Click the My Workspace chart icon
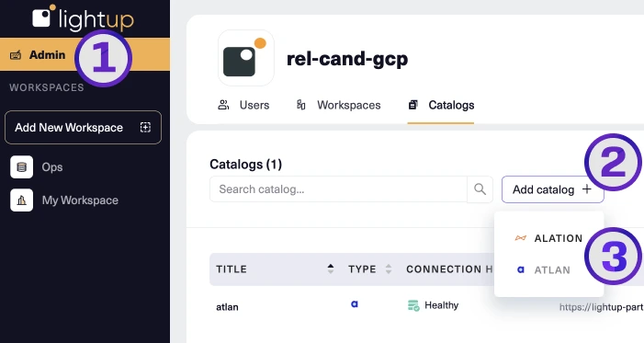644x343 pixels. click(21, 200)
